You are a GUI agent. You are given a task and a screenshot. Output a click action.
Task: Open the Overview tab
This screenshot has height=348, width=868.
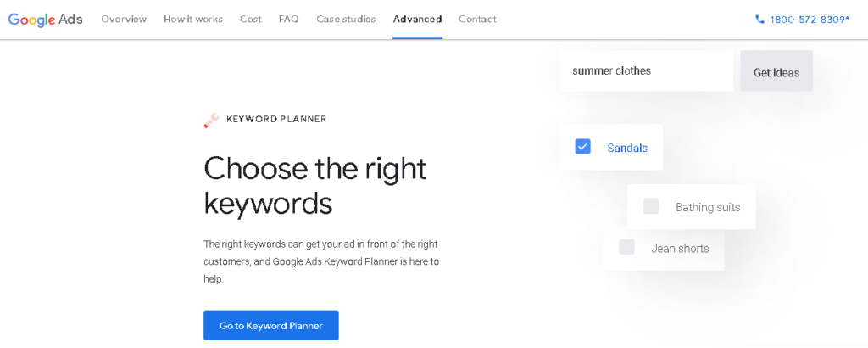124,19
